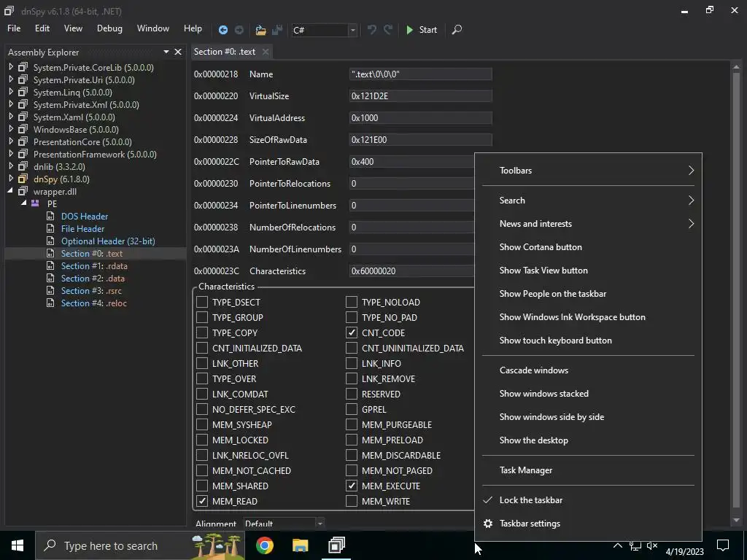Open the Help menu

pos(193,28)
